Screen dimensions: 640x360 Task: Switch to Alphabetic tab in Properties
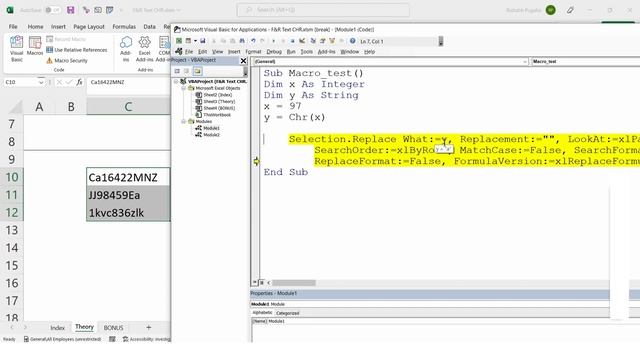262,313
